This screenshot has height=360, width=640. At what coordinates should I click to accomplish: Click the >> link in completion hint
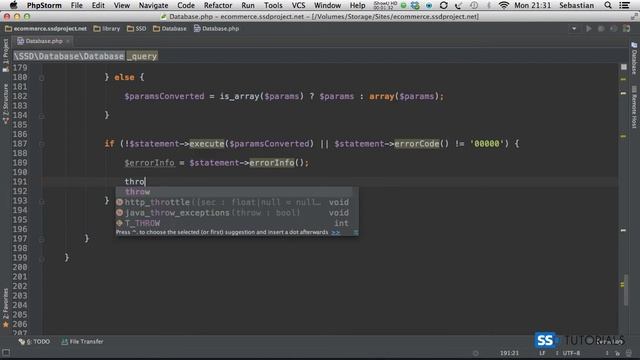(x=336, y=232)
